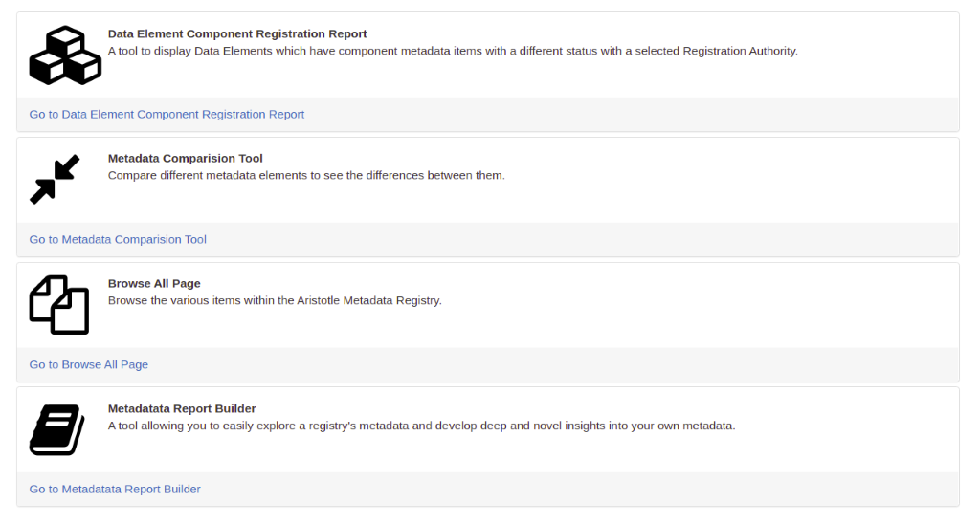Click the Data Element Component Registration Report heading

(x=237, y=33)
